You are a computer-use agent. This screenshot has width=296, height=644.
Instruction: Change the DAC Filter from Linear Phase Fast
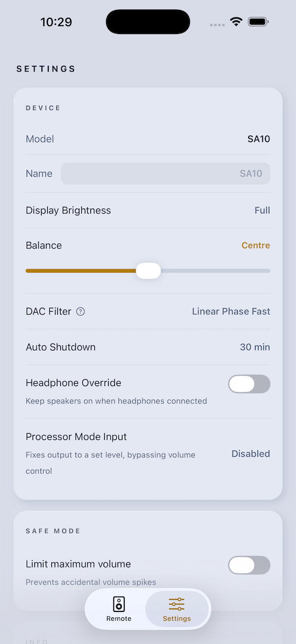click(x=231, y=311)
